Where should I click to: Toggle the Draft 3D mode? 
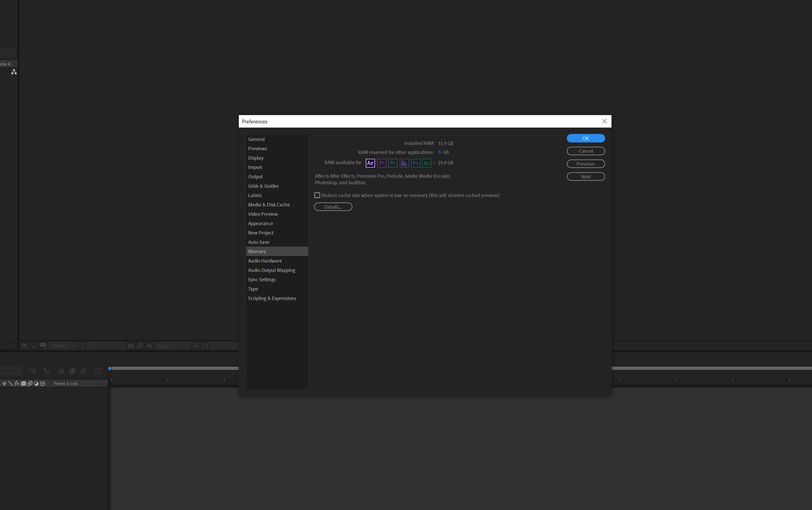[x=46, y=371]
